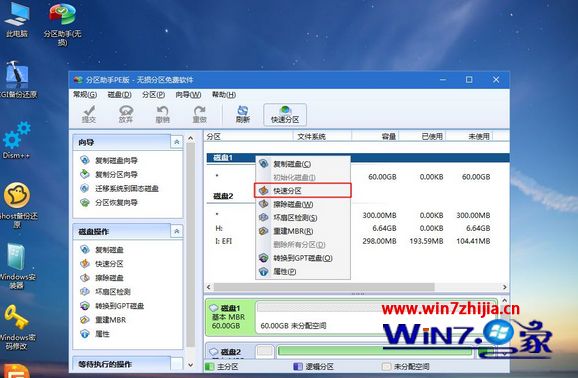Click the disk map scroll-up arrow
The image size is (578, 378).
[x=505, y=301]
